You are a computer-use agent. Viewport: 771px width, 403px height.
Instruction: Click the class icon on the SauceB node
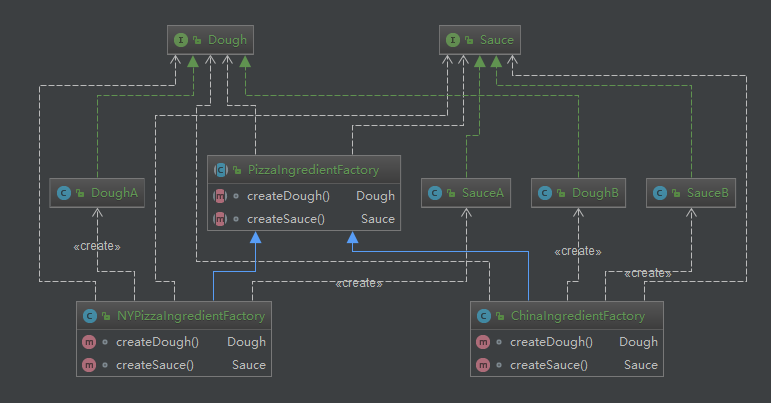(660, 193)
